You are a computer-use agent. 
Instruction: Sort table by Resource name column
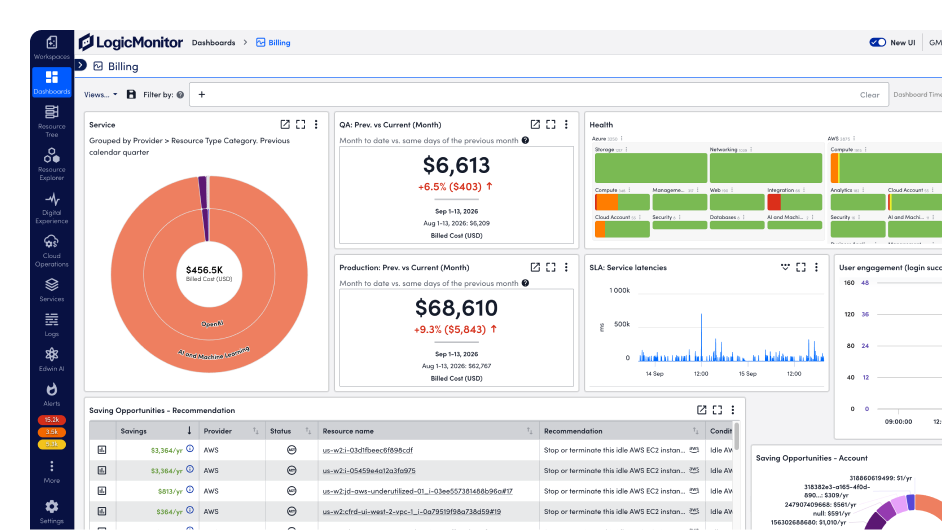click(x=428, y=430)
